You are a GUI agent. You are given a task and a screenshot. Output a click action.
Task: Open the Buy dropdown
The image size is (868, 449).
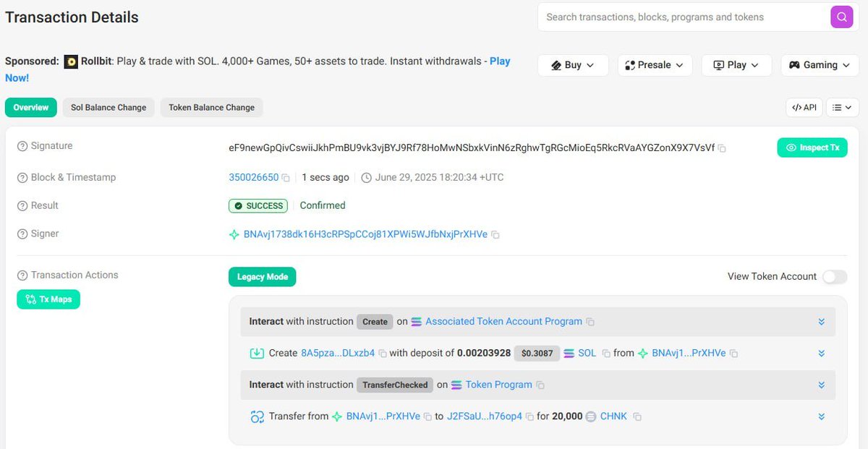click(573, 65)
